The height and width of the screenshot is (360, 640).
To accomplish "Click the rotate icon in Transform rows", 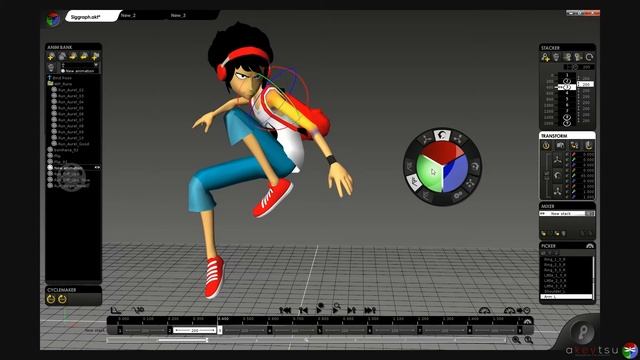I will coord(557,176).
